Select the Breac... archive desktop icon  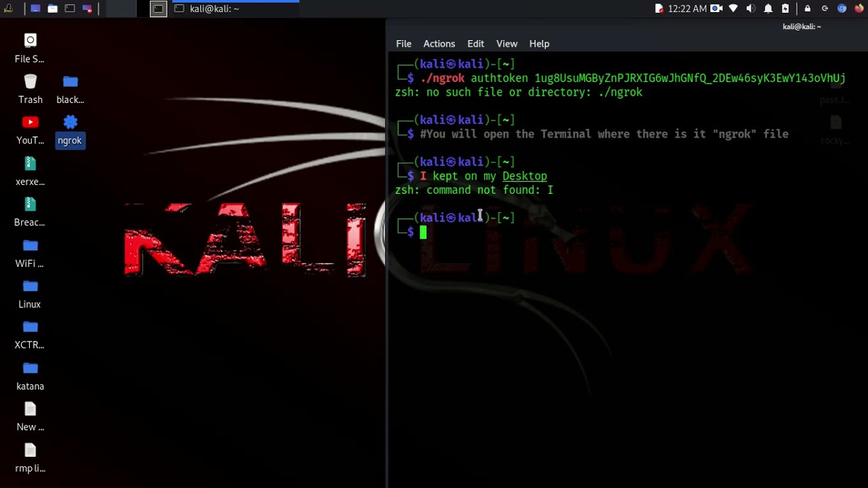[30, 212]
